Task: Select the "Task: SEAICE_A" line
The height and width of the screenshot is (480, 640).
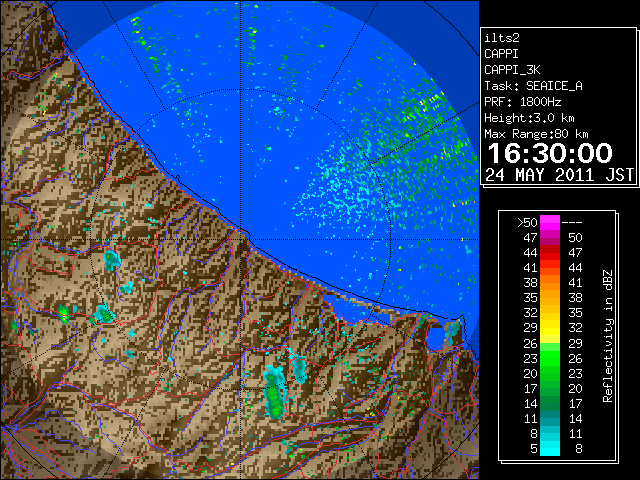Action: 533,86
